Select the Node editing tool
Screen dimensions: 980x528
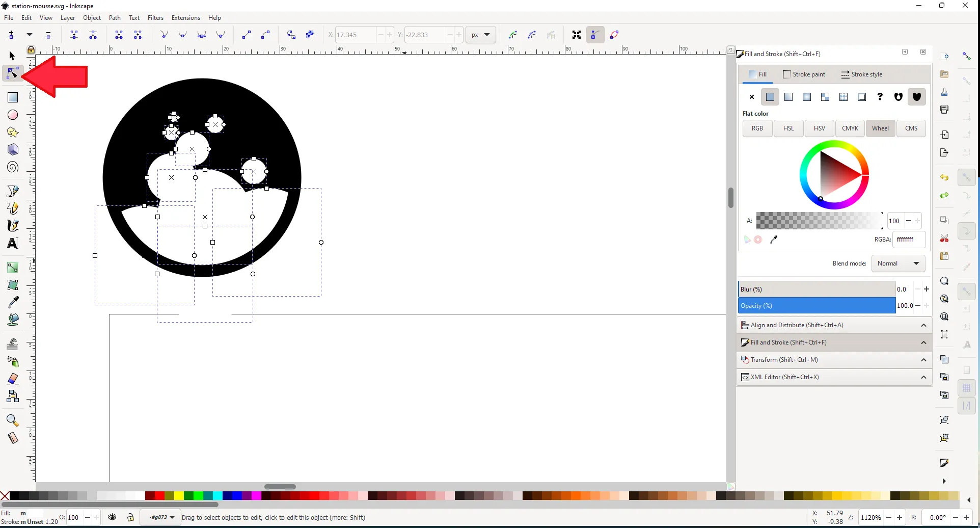tap(12, 74)
